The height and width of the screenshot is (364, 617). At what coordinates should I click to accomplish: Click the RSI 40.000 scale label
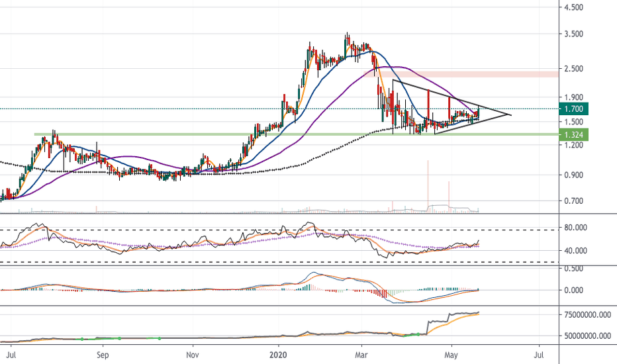pyautogui.click(x=575, y=251)
